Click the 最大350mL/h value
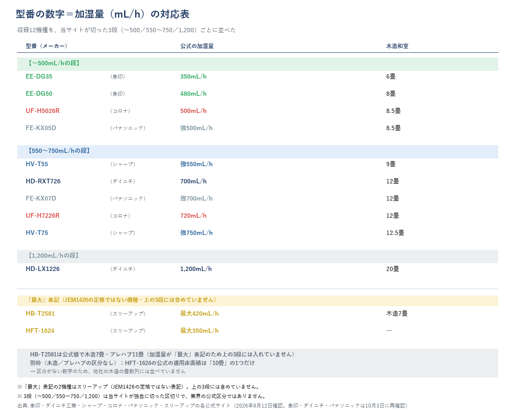 pyautogui.click(x=200, y=331)
